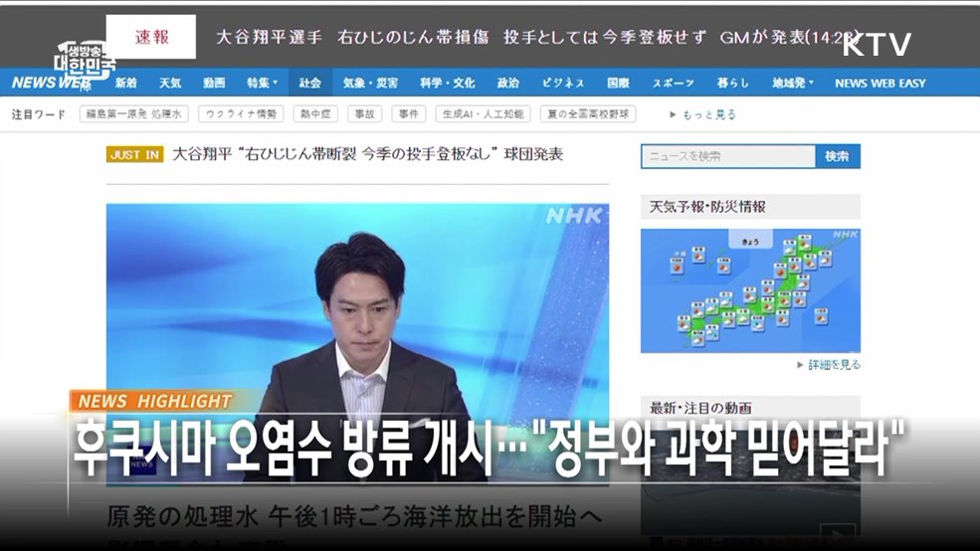Select the 事故 keyword tag
980x551 pixels.
(x=364, y=114)
